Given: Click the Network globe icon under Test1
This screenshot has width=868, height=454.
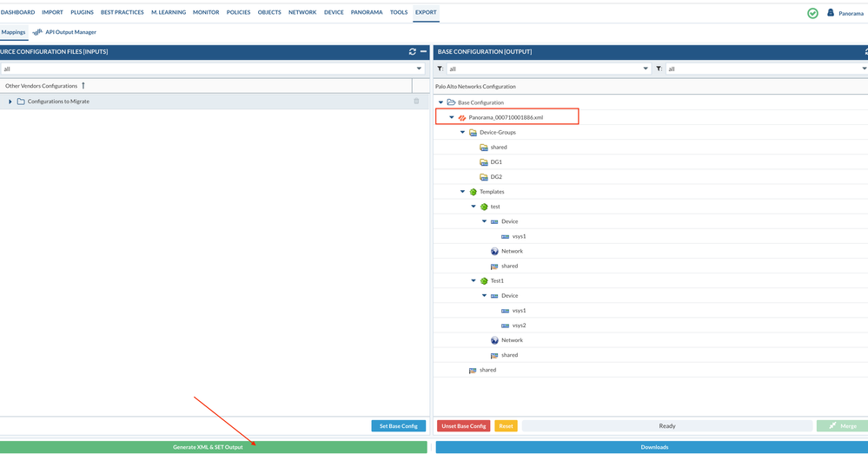Looking at the screenshot, I should [x=494, y=340].
